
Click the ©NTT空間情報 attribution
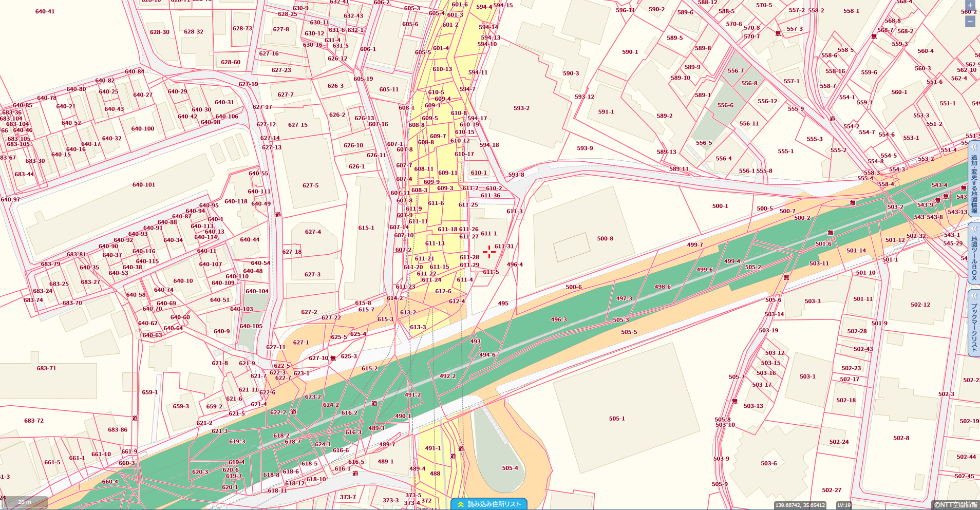tap(956, 505)
